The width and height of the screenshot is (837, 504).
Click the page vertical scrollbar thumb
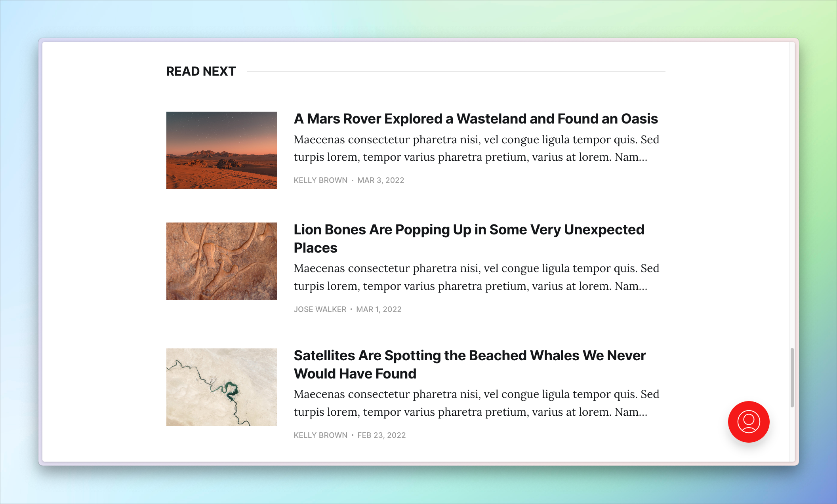pyautogui.click(x=792, y=377)
